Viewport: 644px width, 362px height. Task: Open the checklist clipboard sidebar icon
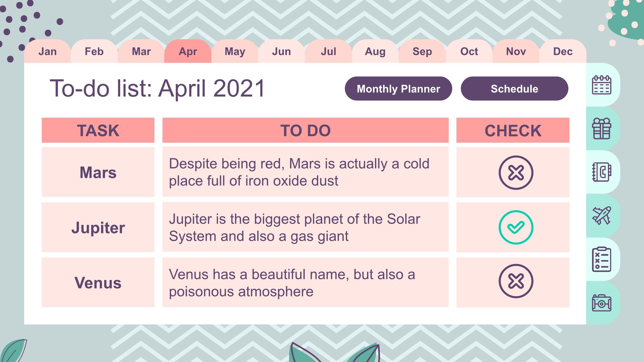click(x=601, y=259)
